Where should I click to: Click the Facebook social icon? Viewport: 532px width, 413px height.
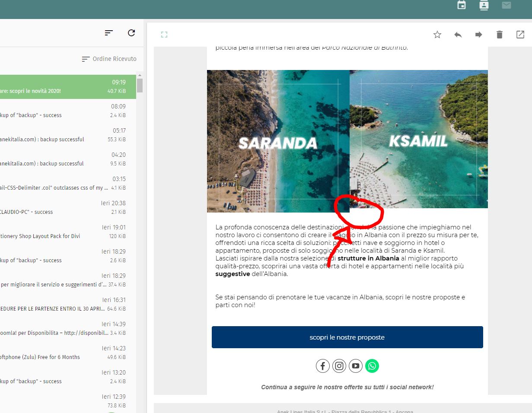click(323, 366)
